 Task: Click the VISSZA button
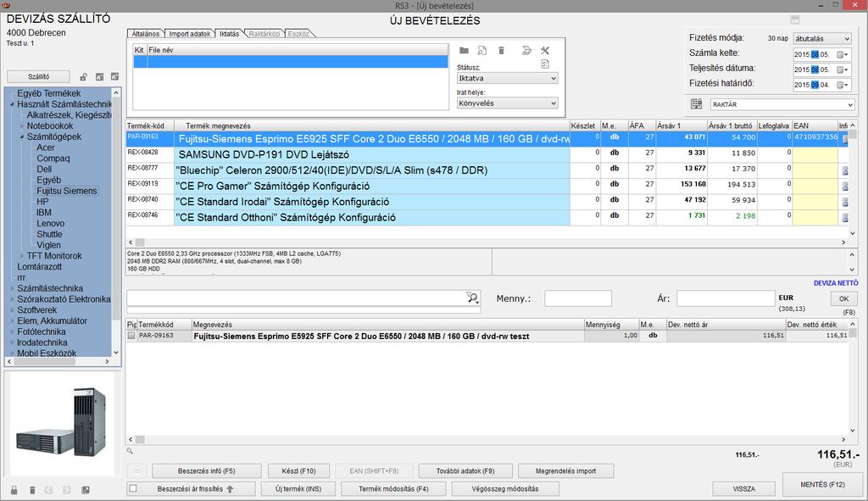coord(744,489)
